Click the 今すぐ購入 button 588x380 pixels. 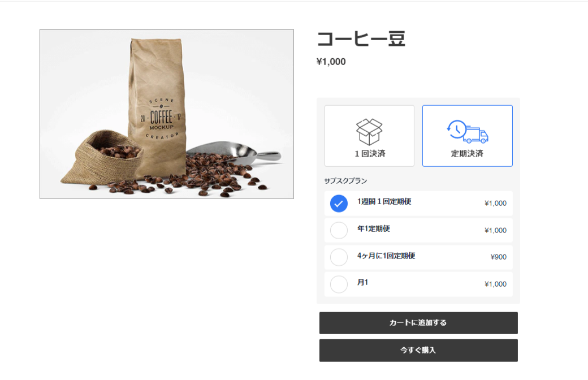[418, 351]
